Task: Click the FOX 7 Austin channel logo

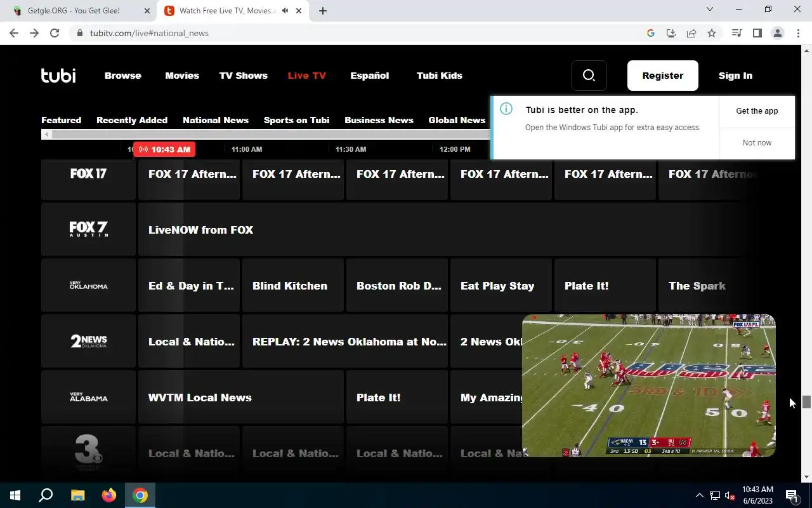Action: pyautogui.click(x=88, y=229)
